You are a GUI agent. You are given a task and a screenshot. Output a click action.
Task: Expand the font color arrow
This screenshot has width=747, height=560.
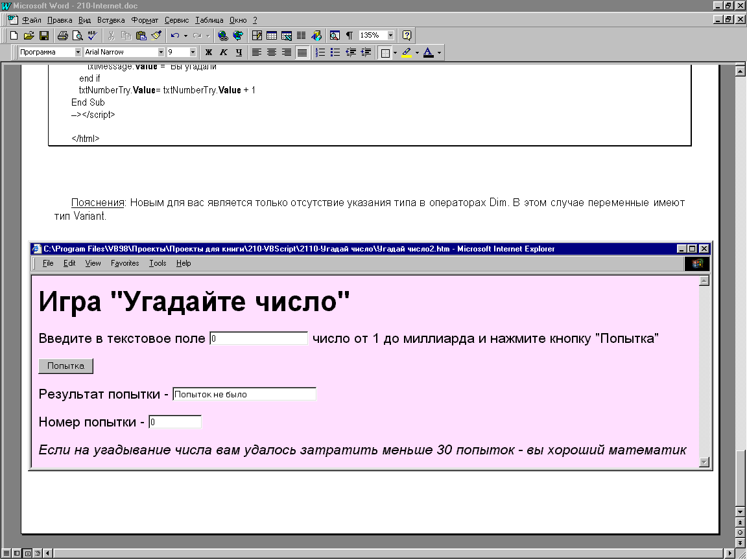pyautogui.click(x=439, y=52)
